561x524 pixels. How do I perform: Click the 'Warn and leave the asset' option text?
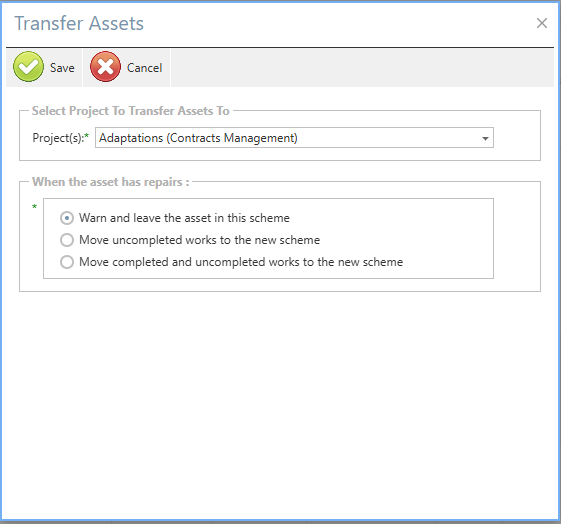(184, 218)
